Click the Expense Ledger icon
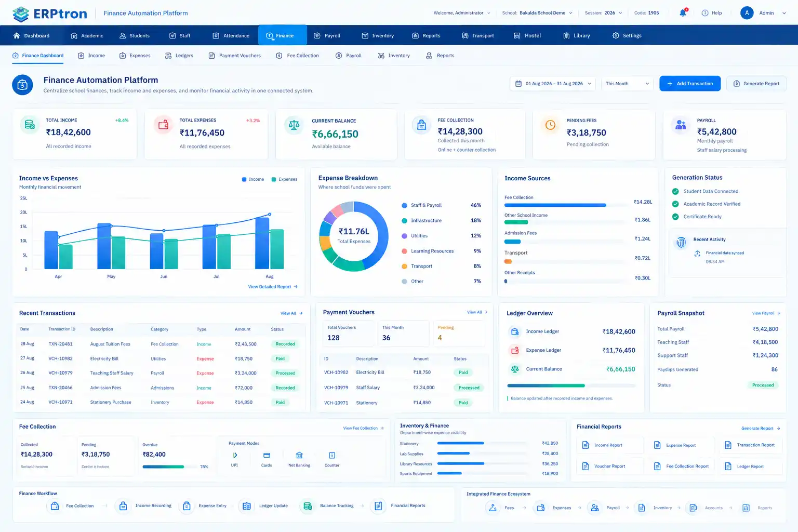The image size is (798, 532). pos(515,350)
